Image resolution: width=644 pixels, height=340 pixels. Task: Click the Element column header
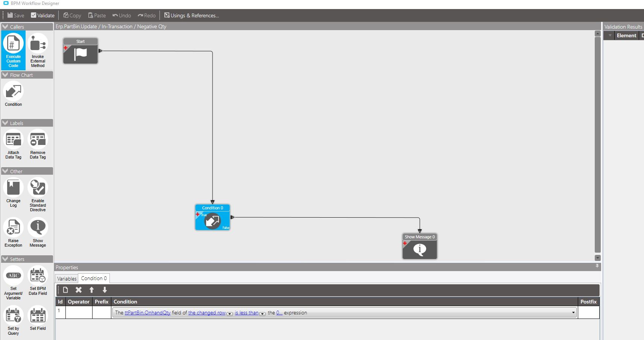(x=626, y=35)
